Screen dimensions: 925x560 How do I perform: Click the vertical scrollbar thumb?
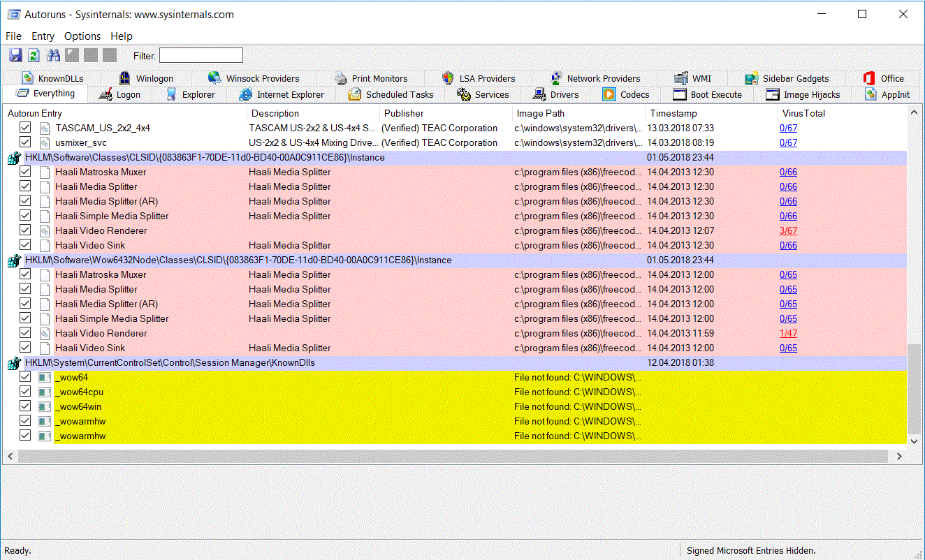click(x=915, y=389)
